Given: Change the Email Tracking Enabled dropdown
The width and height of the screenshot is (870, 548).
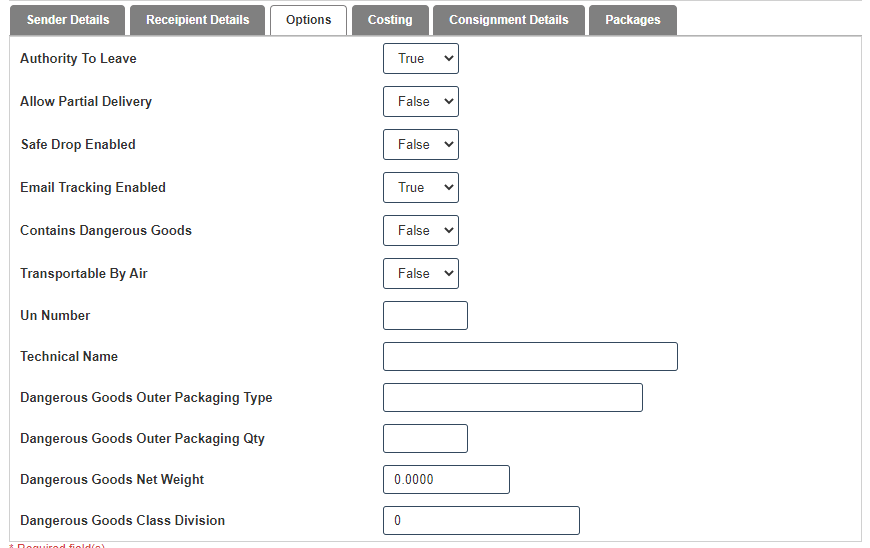Looking at the screenshot, I should pos(420,188).
